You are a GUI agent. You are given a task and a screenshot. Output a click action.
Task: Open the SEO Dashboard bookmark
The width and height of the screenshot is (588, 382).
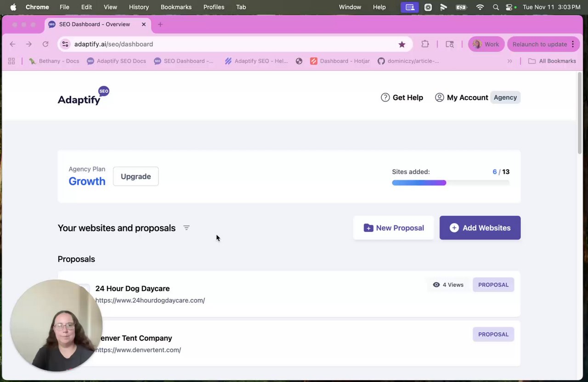coord(184,61)
